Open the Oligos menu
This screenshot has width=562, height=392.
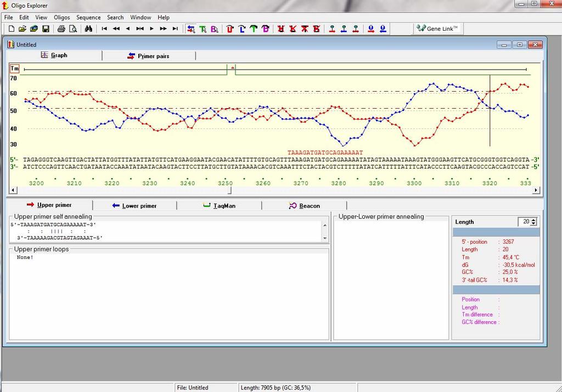coord(62,17)
